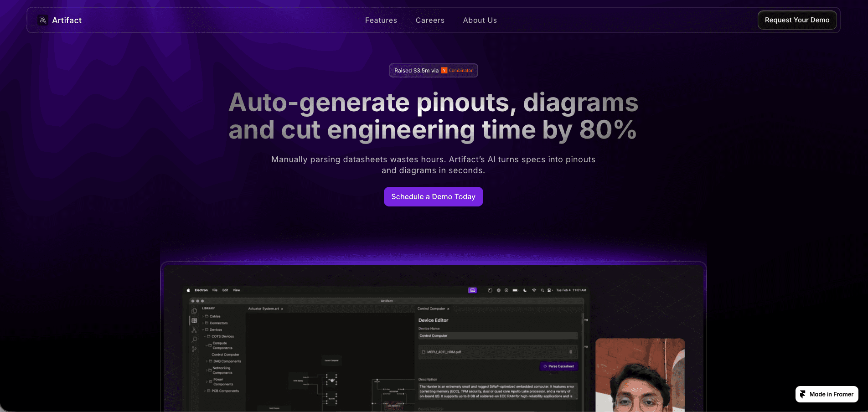
Task: Click the Artifact logo icon
Action: tap(43, 20)
